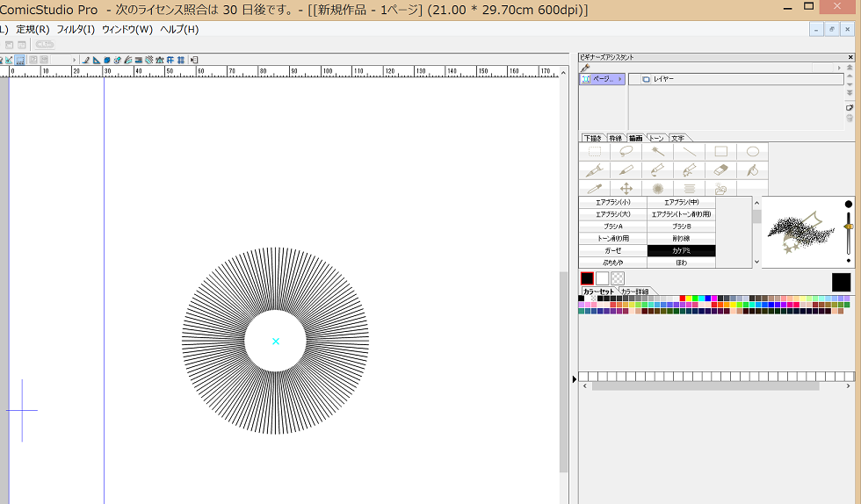Screen dimensions: 861x504
Task: Choose the magic wand tool
Action: point(658,152)
